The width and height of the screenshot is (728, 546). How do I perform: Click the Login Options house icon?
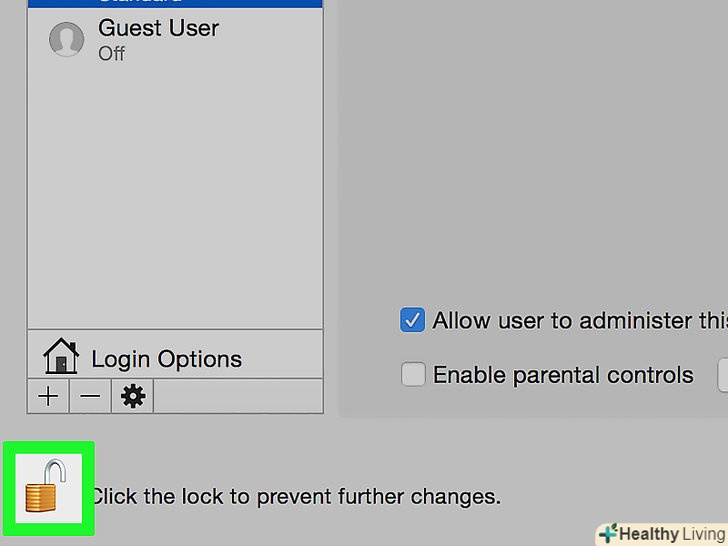point(61,356)
